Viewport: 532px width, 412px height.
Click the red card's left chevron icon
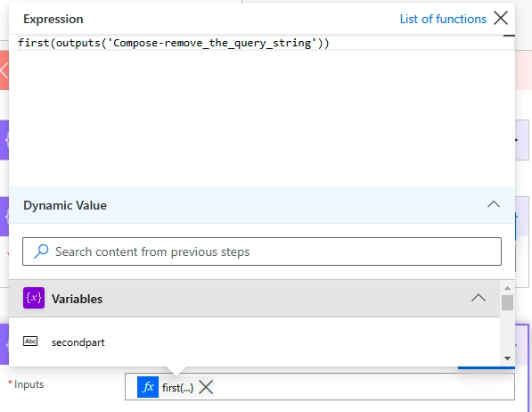[4, 70]
